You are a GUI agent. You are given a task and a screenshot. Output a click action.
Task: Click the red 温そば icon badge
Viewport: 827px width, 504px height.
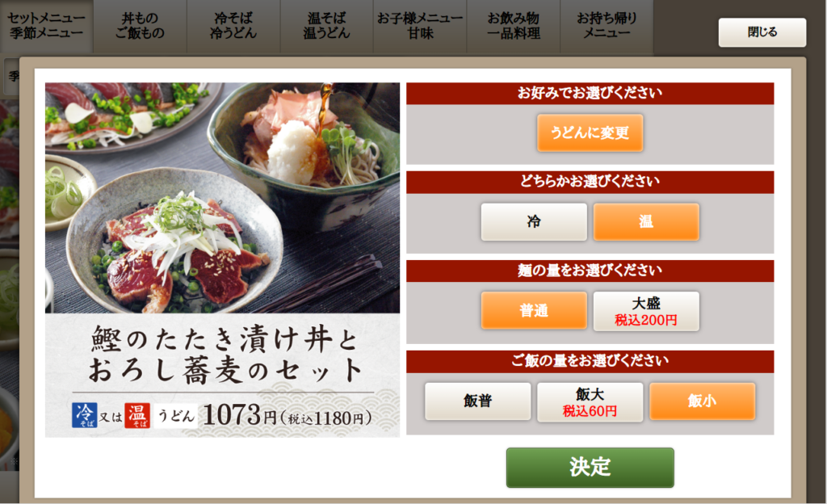pos(137,415)
